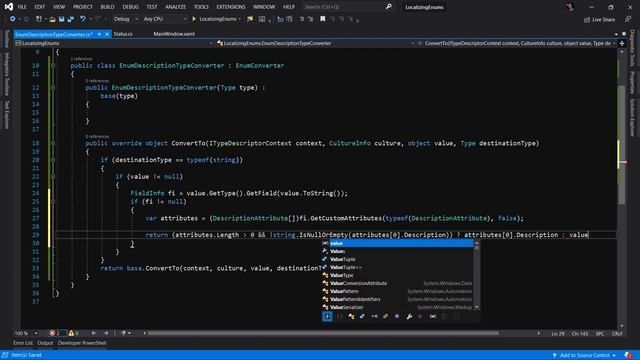The height and width of the screenshot is (360, 640).
Task: Open the DEBUG menu
Action: (x=131, y=7)
